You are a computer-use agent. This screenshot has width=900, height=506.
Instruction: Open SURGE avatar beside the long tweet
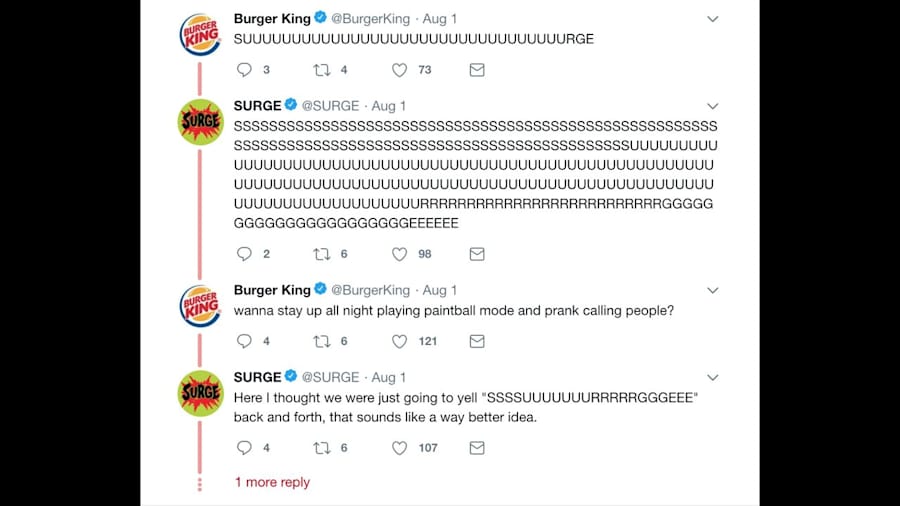coord(200,122)
